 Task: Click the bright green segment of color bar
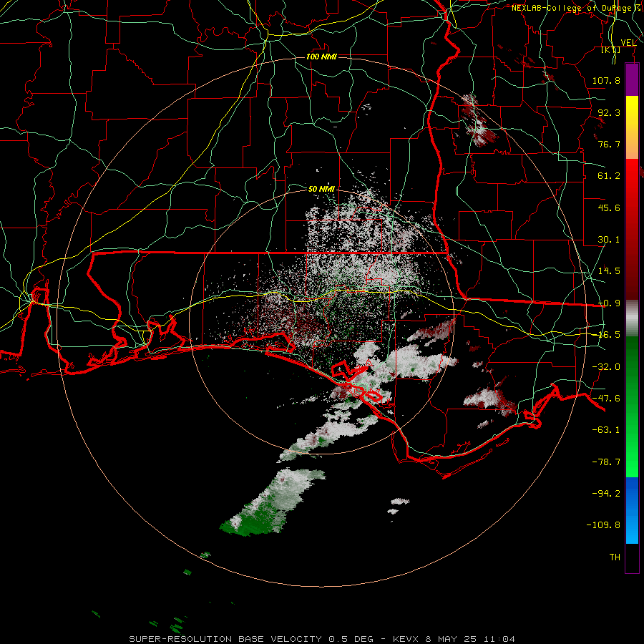point(632,406)
